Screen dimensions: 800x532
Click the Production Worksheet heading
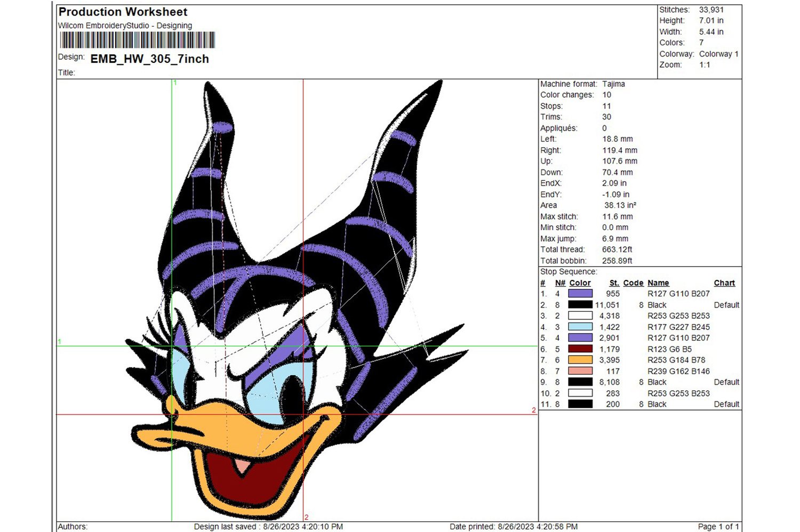click(x=123, y=12)
